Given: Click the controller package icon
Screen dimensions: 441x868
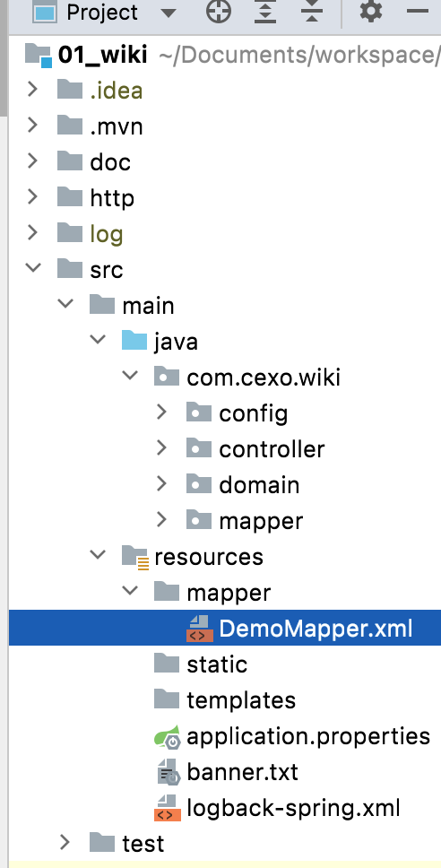Looking at the screenshot, I should pos(199,447).
